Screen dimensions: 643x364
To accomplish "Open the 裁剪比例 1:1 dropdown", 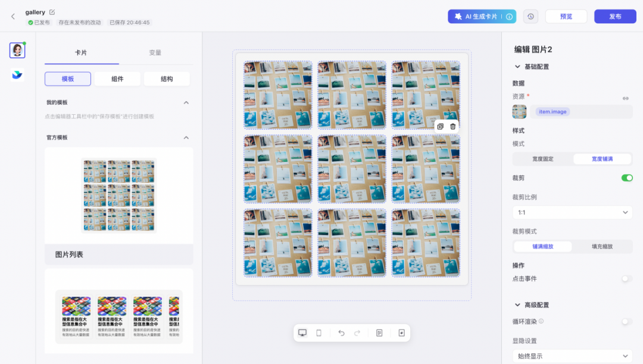I will pos(573,212).
